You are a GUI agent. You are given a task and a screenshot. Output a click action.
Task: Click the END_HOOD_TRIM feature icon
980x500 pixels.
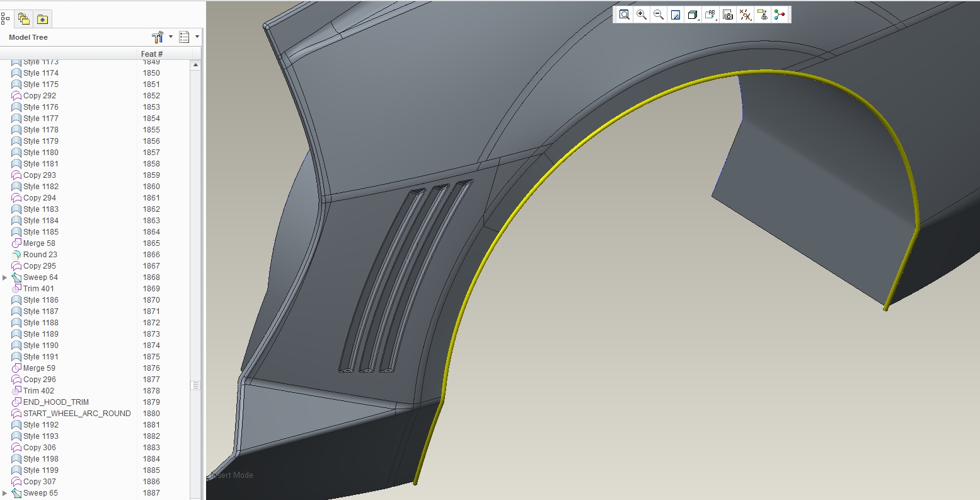coord(16,402)
